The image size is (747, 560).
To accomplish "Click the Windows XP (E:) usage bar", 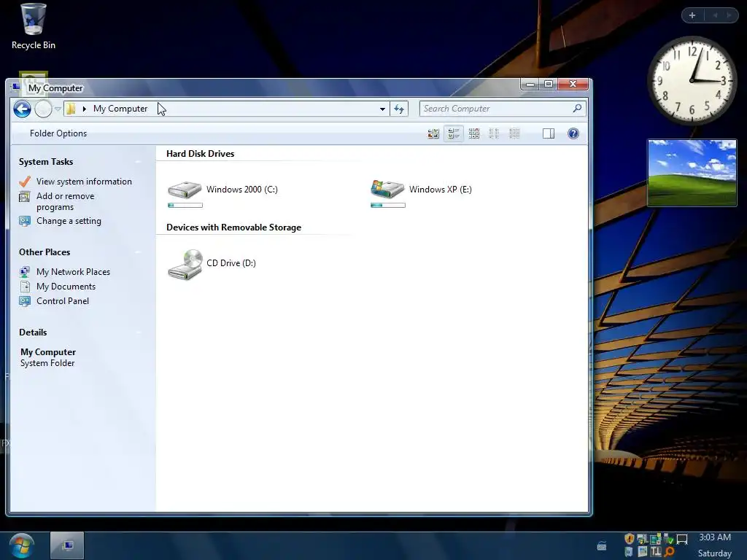I will [388, 205].
